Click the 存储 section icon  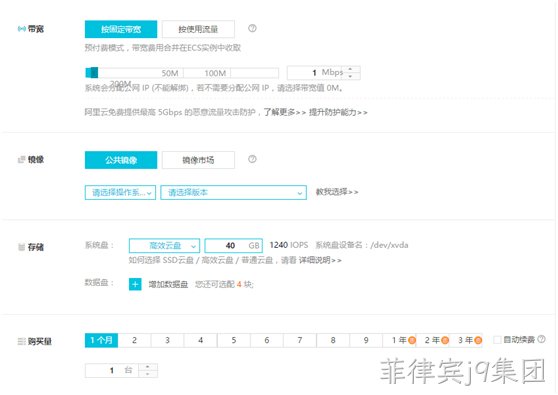click(22, 247)
